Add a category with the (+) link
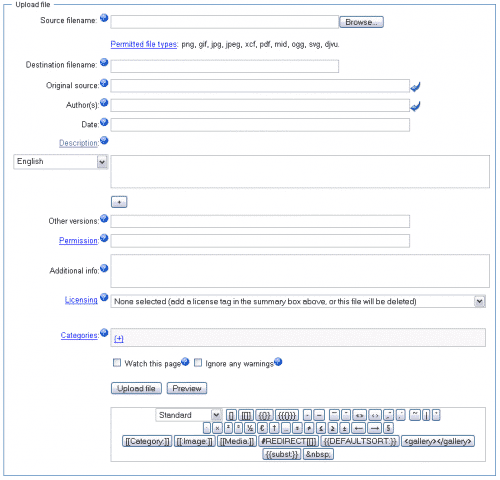This screenshot has height=480, width=500. point(119,339)
